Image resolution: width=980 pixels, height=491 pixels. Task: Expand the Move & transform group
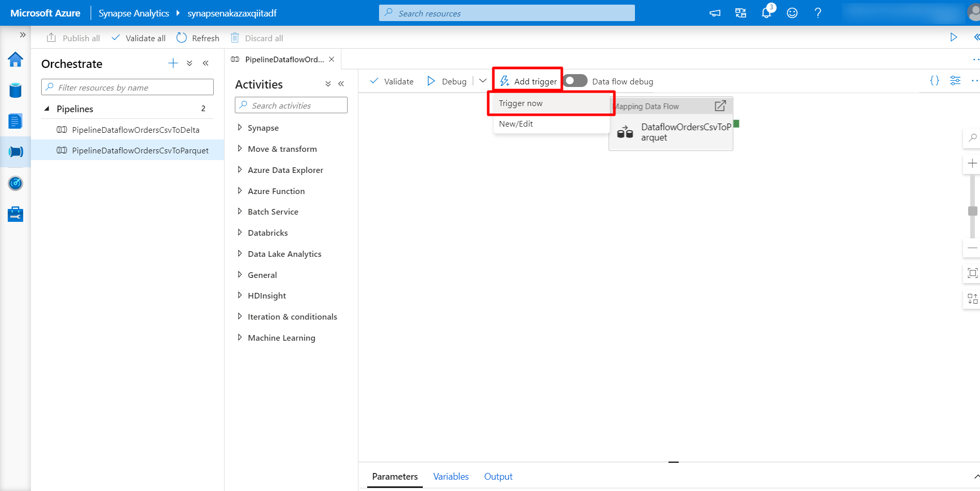pos(239,149)
